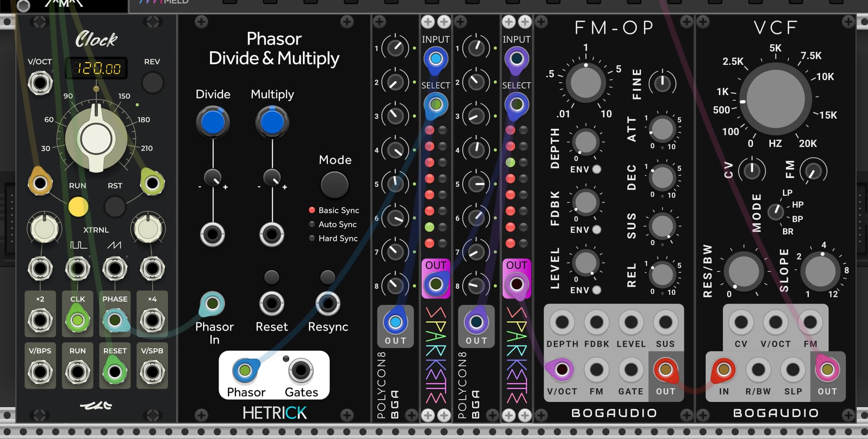
Task: Toggle the yellow RUN button on Clock
Action: (78, 207)
